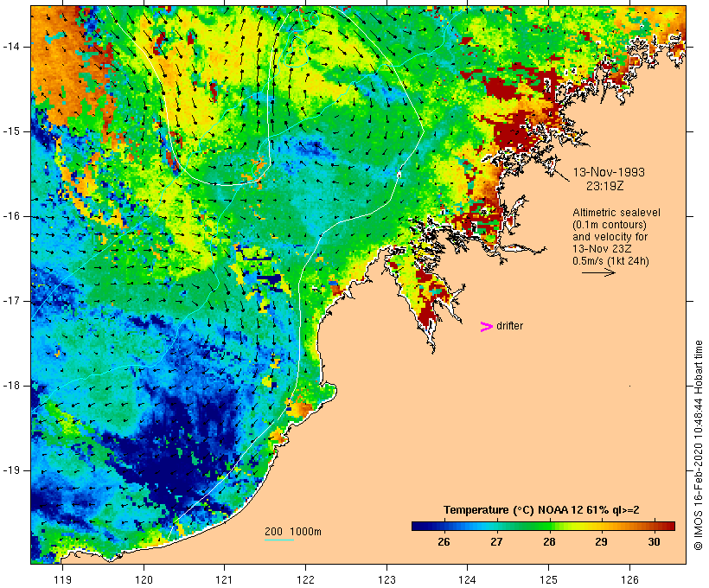The width and height of the screenshot is (709, 588).
Task: Click the '13-Nov-1993' date label
Action: (609, 172)
